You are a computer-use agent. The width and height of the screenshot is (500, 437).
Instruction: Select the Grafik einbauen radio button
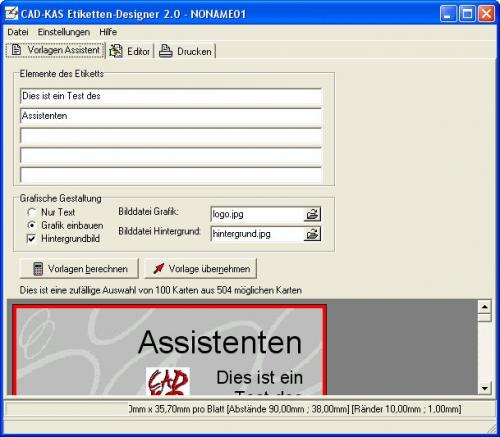[x=31, y=226]
